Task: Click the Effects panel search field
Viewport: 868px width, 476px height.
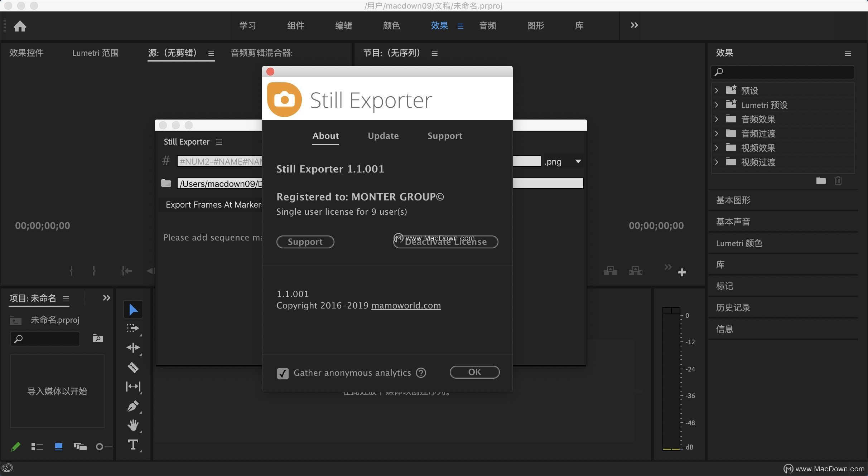Action: (782, 72)
